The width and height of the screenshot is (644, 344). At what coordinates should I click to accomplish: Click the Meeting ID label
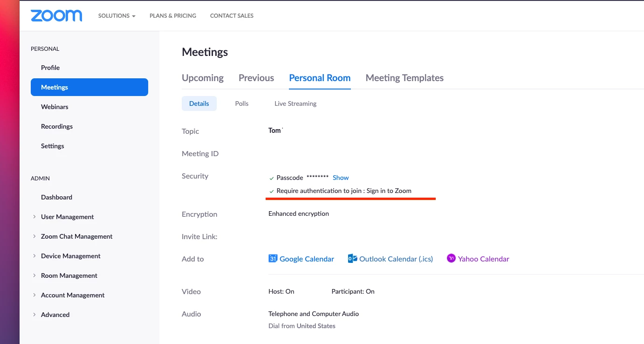(x=200, y=153)
